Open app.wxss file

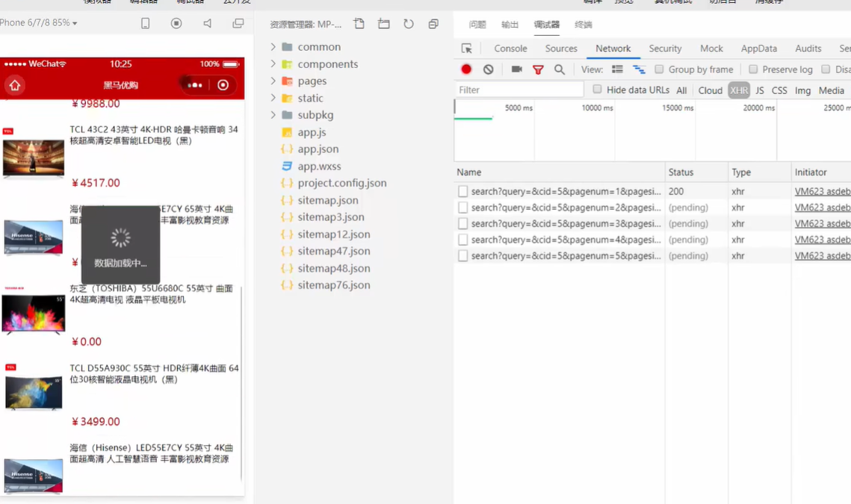[x=319, y=167]
